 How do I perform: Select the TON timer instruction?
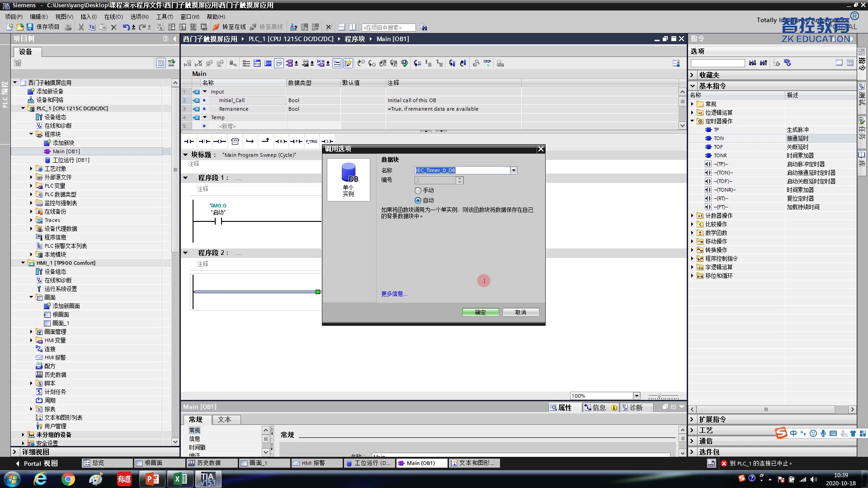coord(719,138)
